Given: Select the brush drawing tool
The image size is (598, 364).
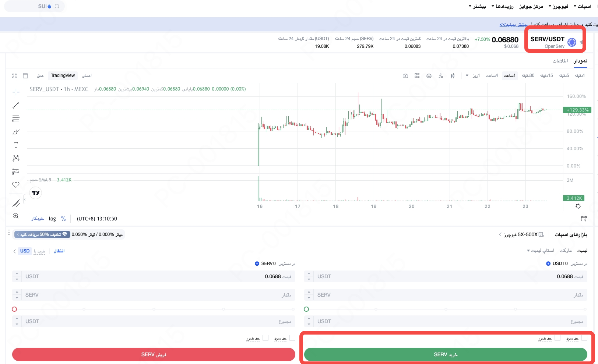Looking at the screenshot, I should (x=16, y=132).
